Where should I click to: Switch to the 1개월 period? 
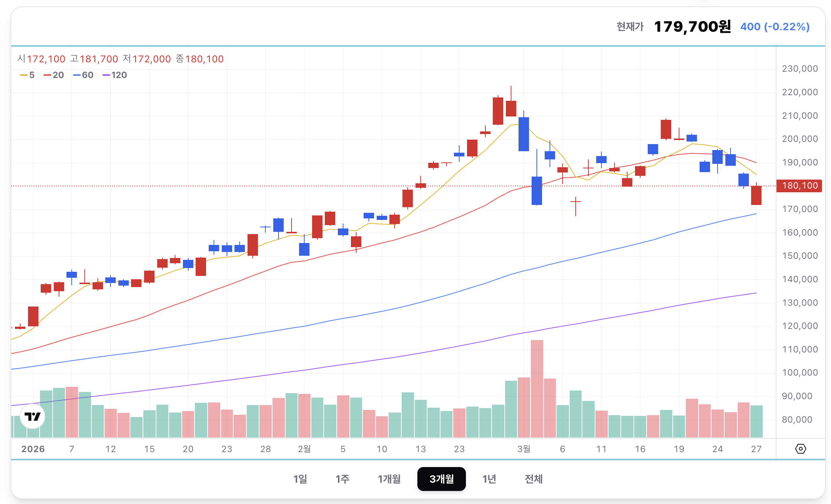point(389,479)
